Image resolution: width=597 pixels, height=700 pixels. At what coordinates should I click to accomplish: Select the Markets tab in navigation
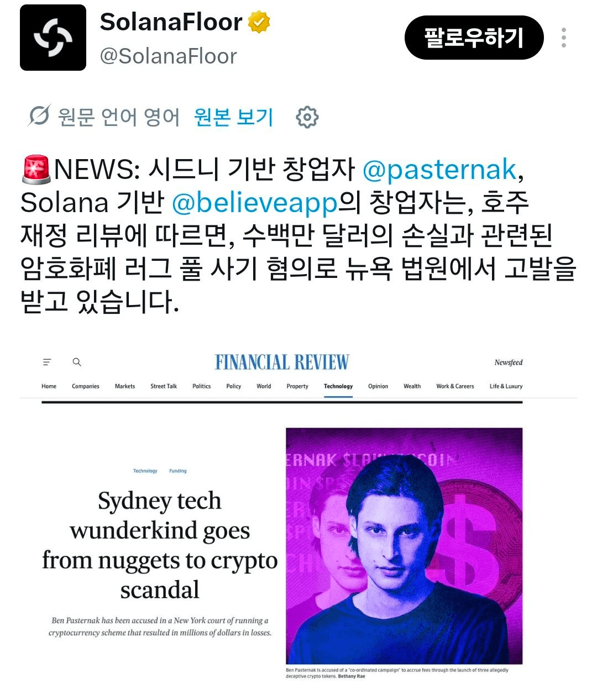click(125, 386)
